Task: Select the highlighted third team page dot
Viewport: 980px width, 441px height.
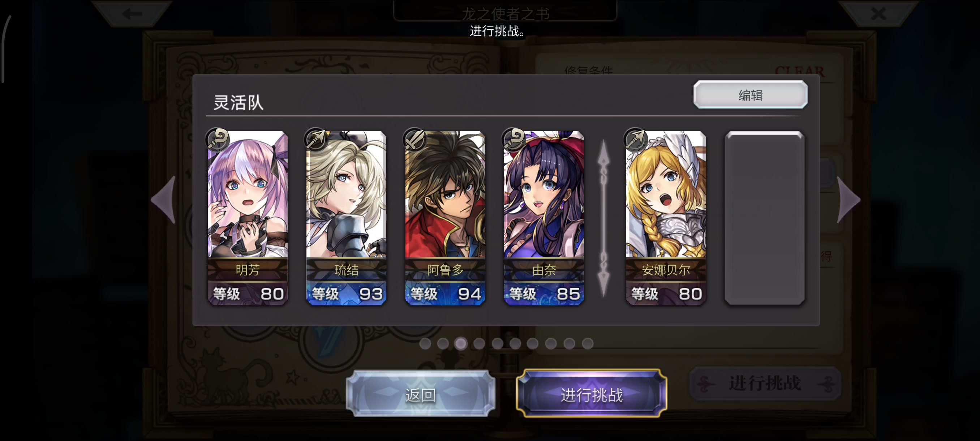Action: pos(461,344)
